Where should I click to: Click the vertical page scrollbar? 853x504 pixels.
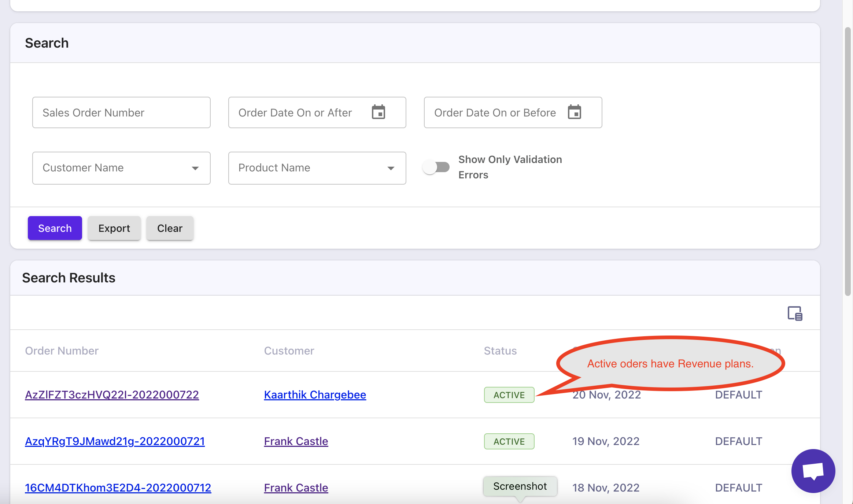848,161
